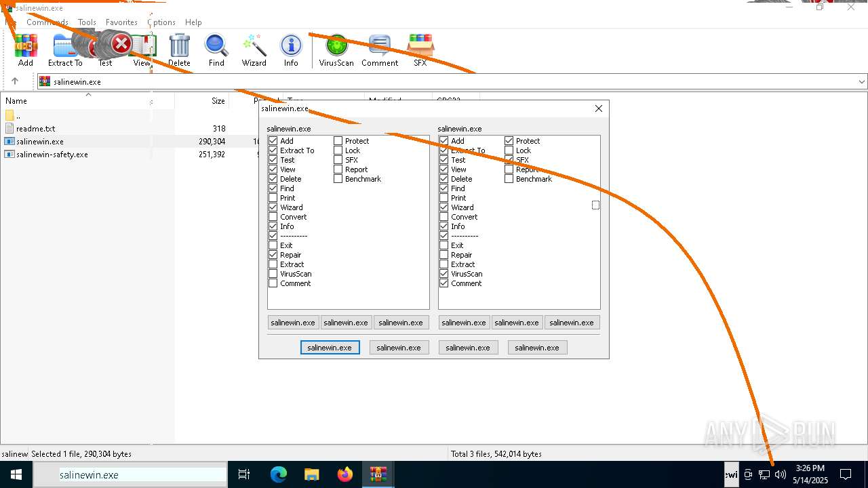
Task: Click the focused blue-outlined salinewin.exe button
Action: click(330, 347)
